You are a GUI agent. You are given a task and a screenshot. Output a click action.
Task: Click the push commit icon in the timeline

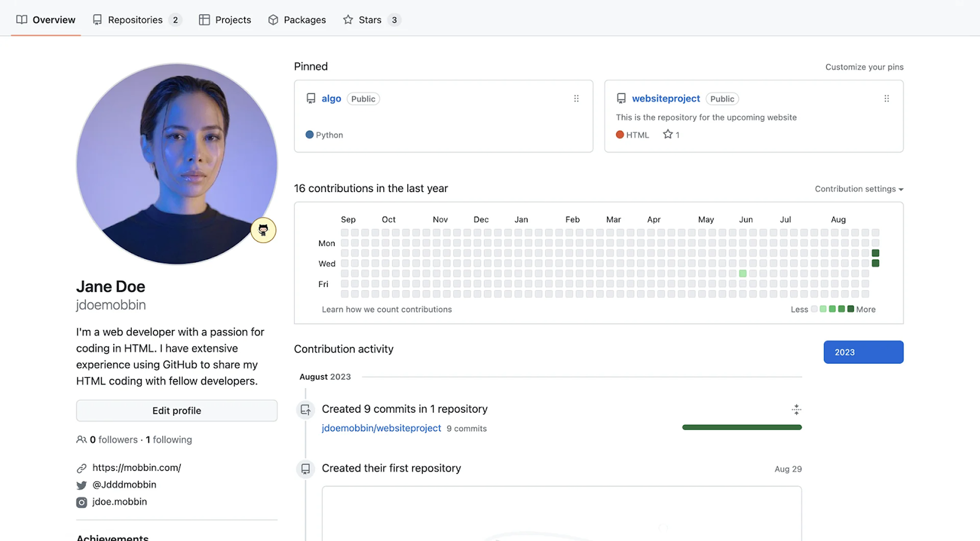[305, 410]
